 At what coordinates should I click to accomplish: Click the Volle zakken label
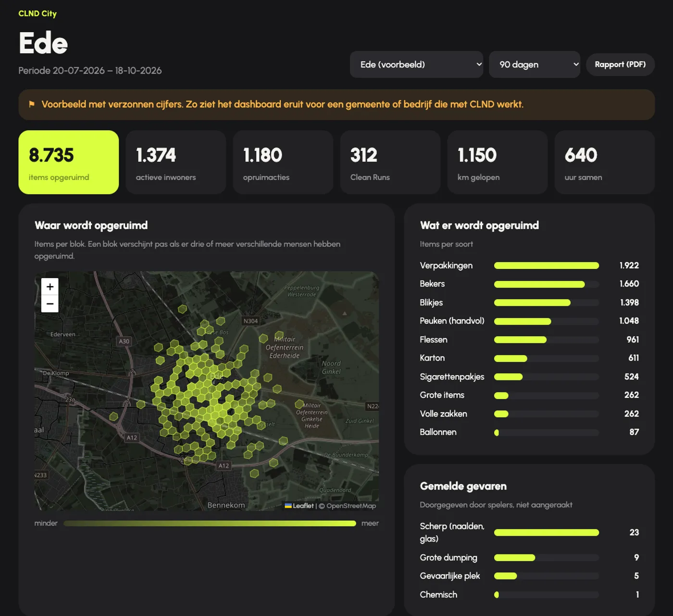tap(443, 414)
